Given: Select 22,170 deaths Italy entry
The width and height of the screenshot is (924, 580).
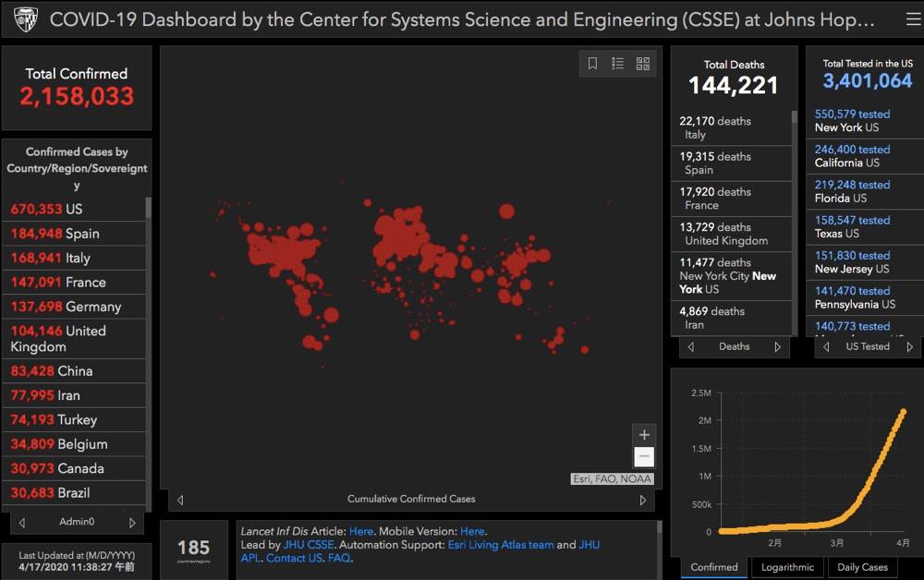Looking at the screenshot, I should [x=731, y=127].
